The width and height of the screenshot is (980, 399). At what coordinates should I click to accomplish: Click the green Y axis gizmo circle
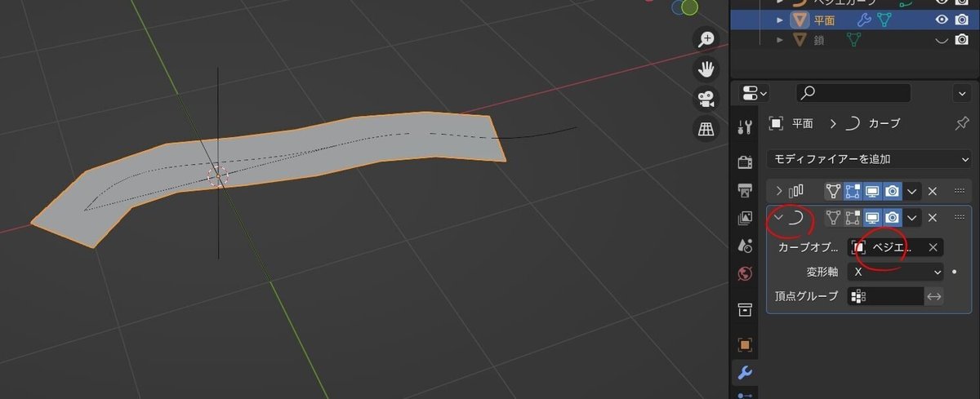point(690,7)
